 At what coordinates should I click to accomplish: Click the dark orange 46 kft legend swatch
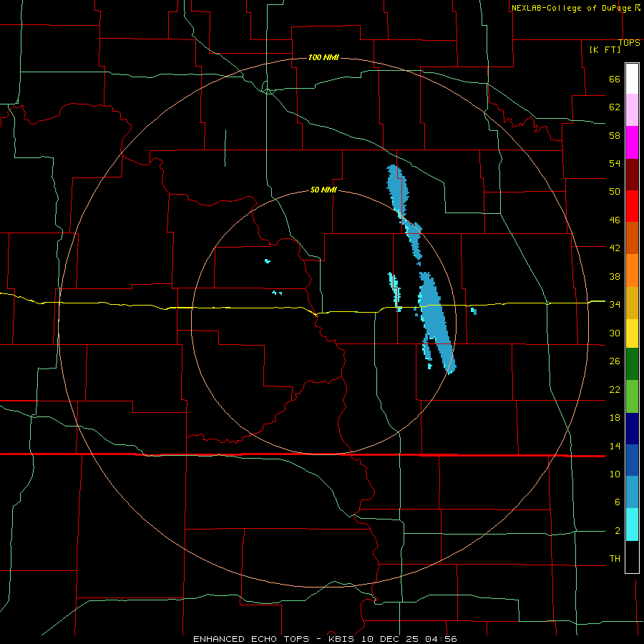coord(632,238)
